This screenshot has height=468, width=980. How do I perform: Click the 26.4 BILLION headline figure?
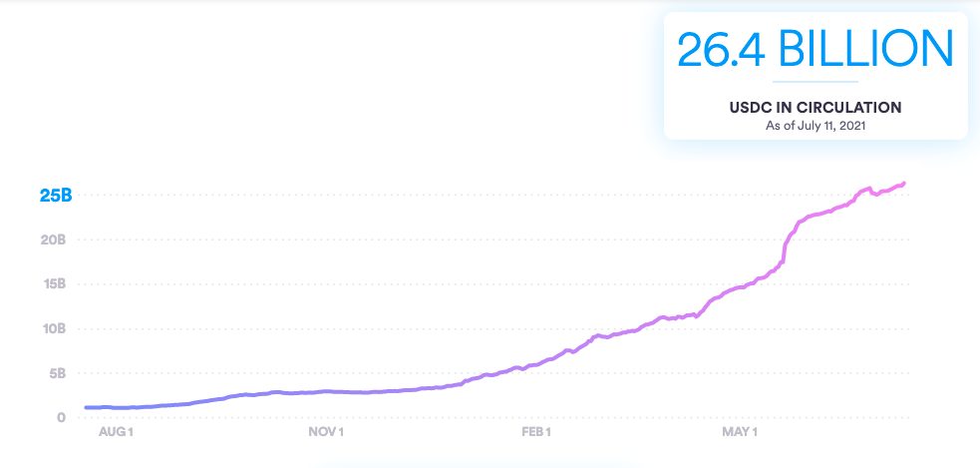[x=815, y=49]
